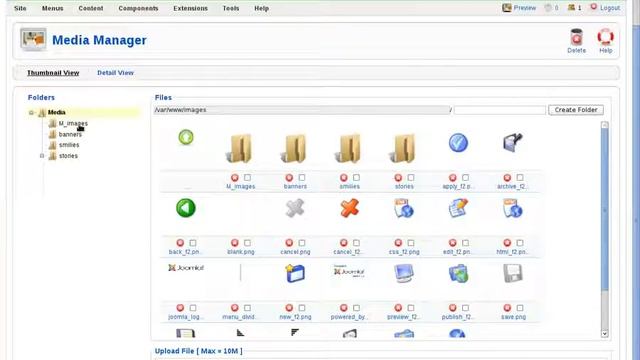This screenshot has height=360, width=640.
Task: Check the new_f2.png checkbox
Action: point(302,308)
